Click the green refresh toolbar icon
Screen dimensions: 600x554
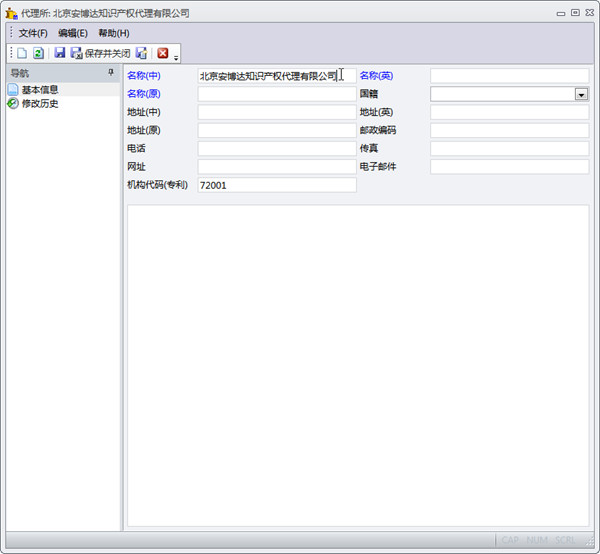pyautogui.click(x=38, y=53)
